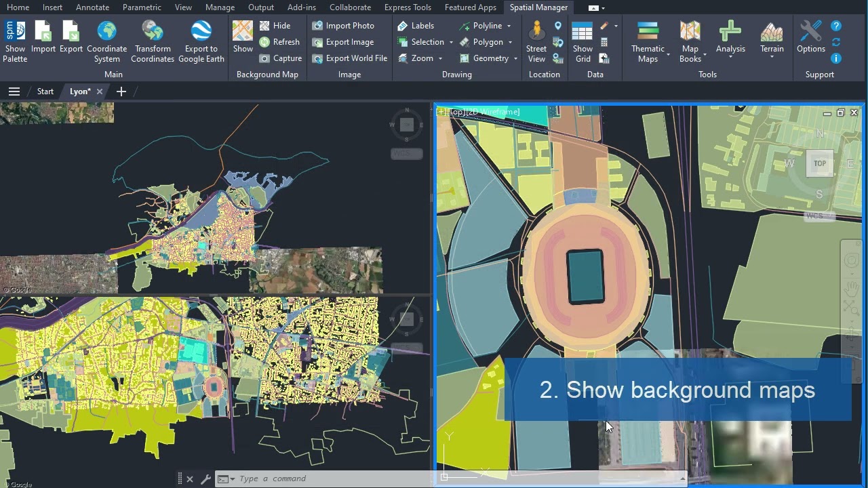Click Import Photo
The height and width of the screenshot is (488, 868).
[x=343, y=26]
